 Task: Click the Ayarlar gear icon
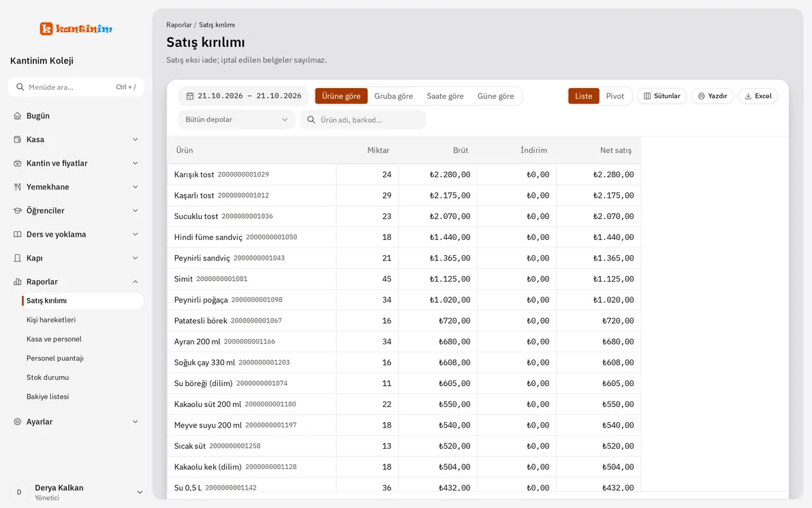(x=18, y=422)
